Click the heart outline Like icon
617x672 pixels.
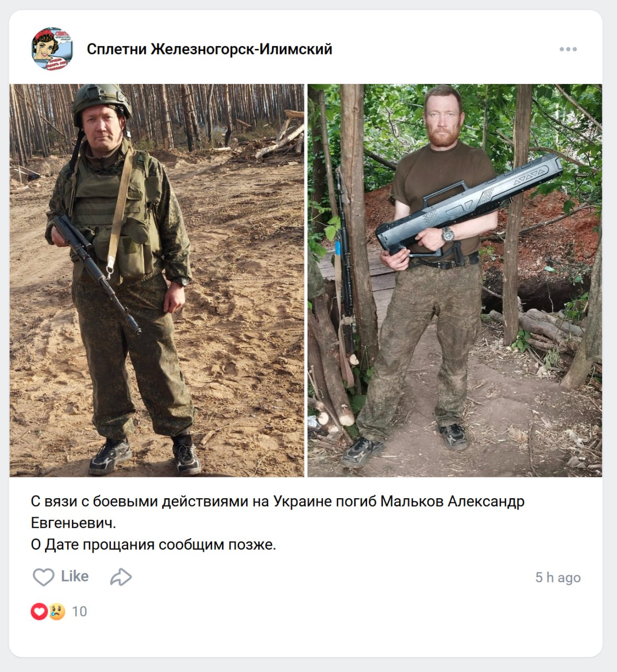(44, 577)
